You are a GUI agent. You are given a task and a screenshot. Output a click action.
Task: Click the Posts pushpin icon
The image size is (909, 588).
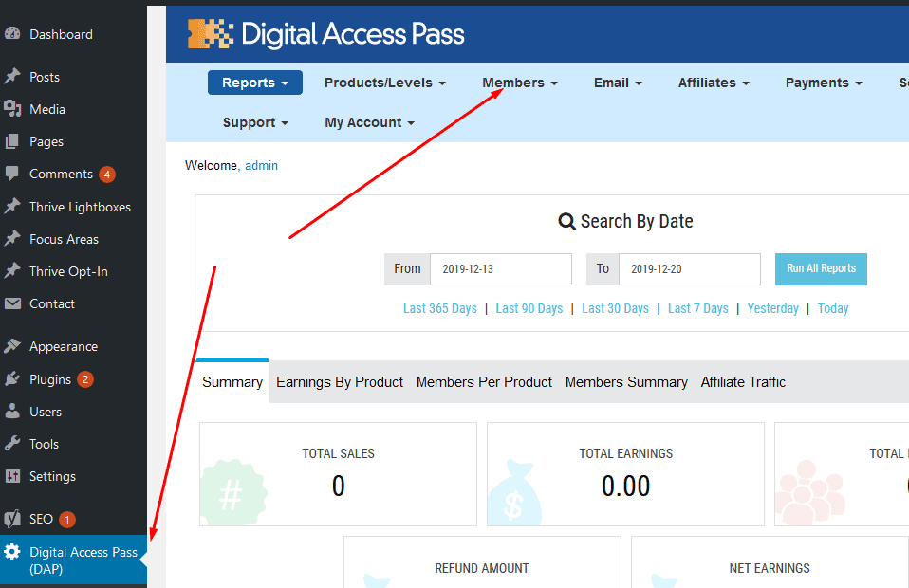tap(12, 77)
